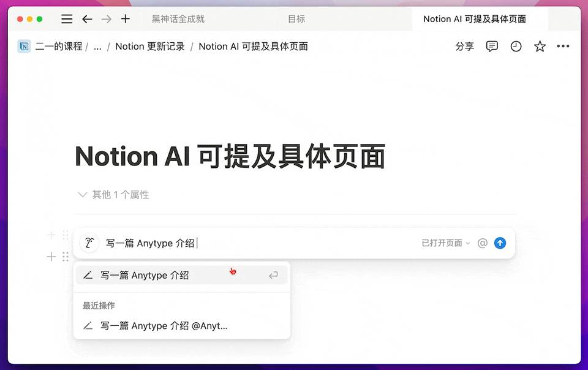Open the three-dot page options menu
Screen dimensions: 588x370
(x=563, y=47)
